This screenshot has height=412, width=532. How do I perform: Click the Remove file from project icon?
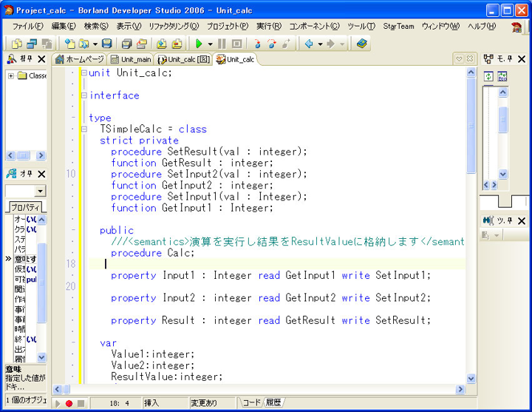point(177,44)
